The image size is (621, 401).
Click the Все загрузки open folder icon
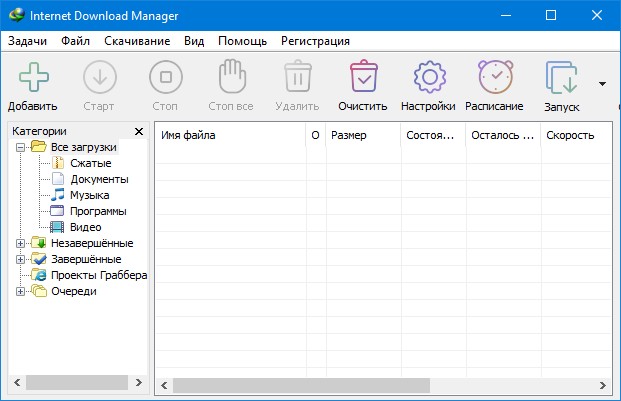pyautogui.click(x=39, y=146)
